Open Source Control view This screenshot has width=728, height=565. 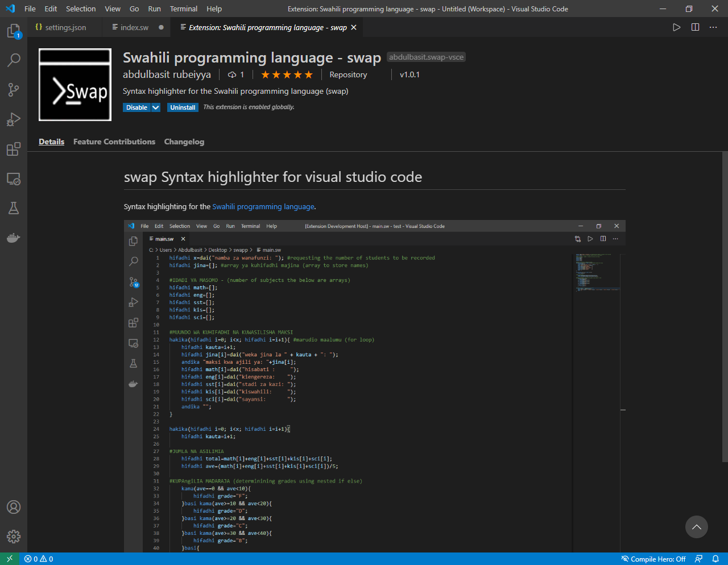tap(14, 89)
